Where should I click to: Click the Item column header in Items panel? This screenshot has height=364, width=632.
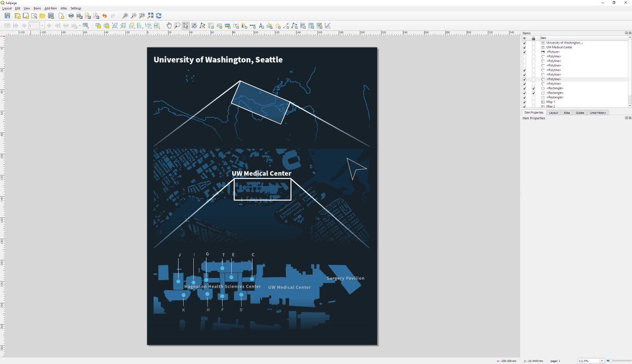(543, 38)
